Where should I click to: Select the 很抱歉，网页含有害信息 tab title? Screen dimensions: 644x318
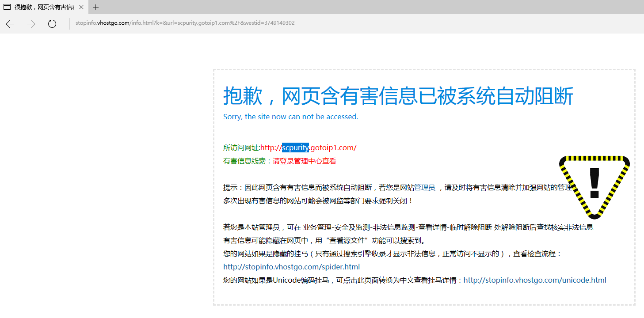44,7
